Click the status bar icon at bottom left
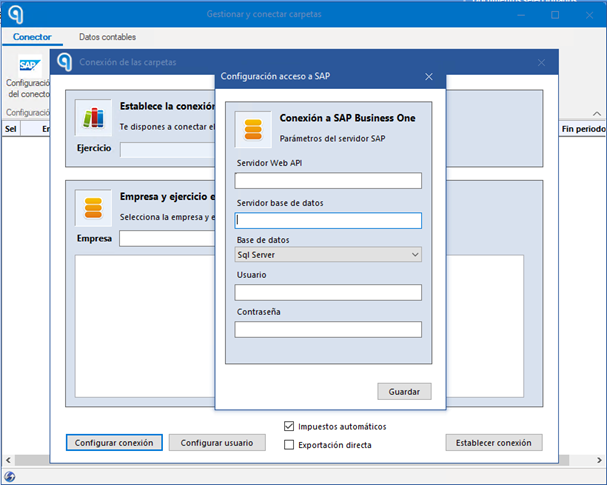 pyautogui.click(x=9, y=476)
